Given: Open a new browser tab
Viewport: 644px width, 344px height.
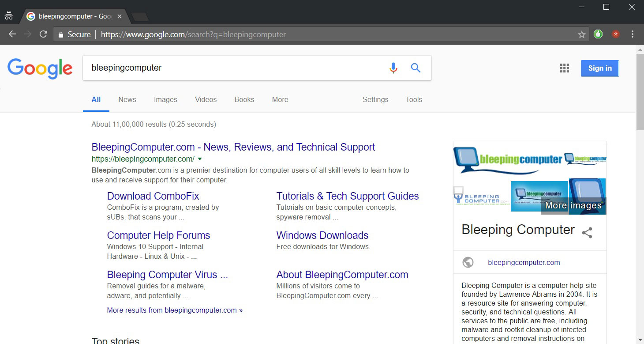Looking at the screenshot, I should [x=140, y=17].
